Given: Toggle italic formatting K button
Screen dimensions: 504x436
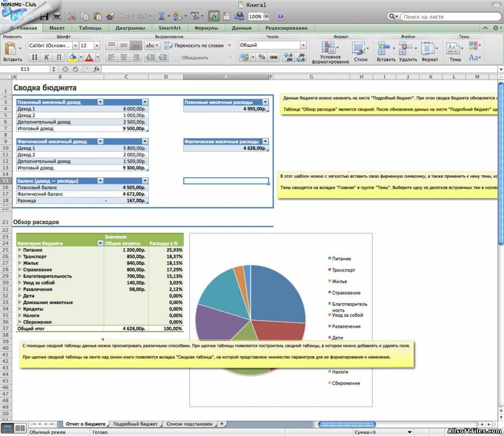Looking at the screenshot, I should tap(47, 57).
